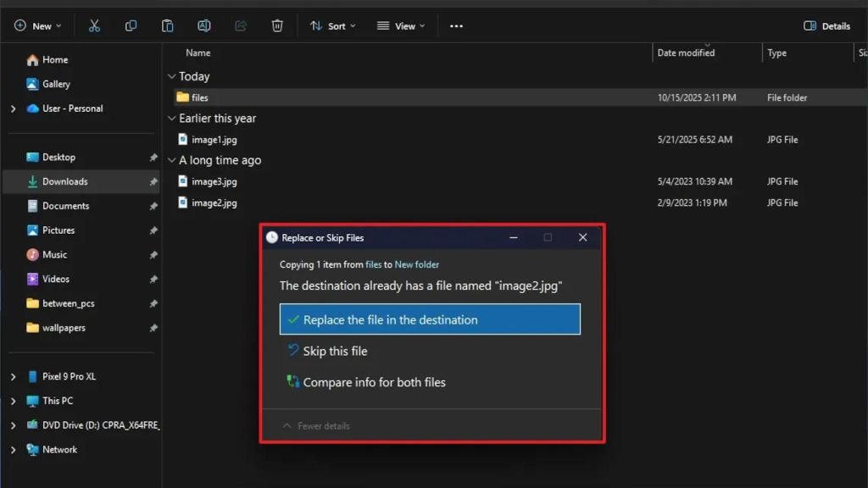Open the Sort dropdown
Viewport: 868px width, 488px height.
pos(332,25)
